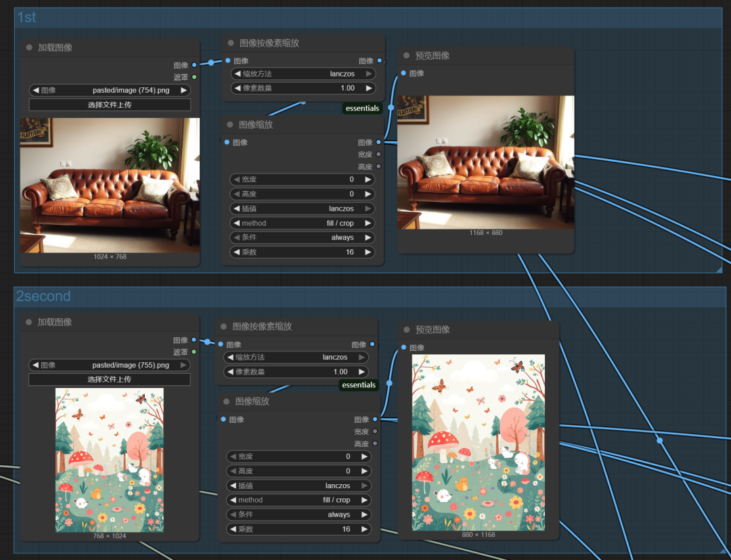
Task: Click green 遮罩 output port in 1st group
Action: [x=194, y=77]
